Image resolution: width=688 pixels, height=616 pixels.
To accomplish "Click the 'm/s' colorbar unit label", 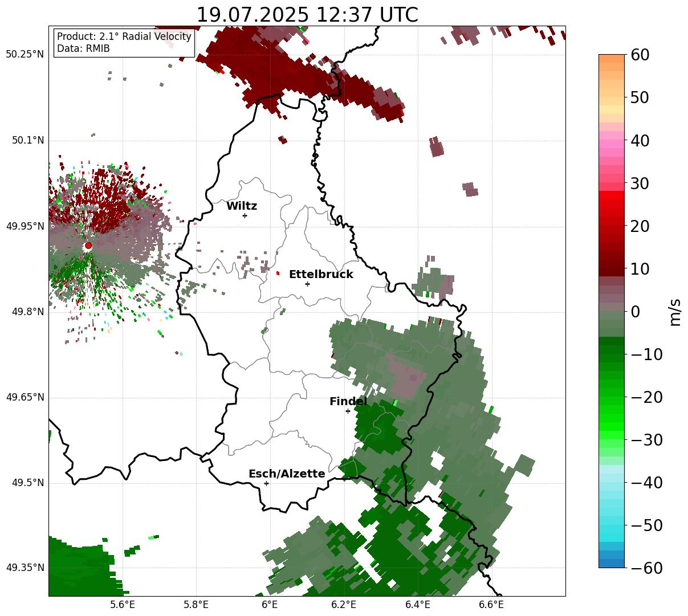I will click(x=675, y=312).
